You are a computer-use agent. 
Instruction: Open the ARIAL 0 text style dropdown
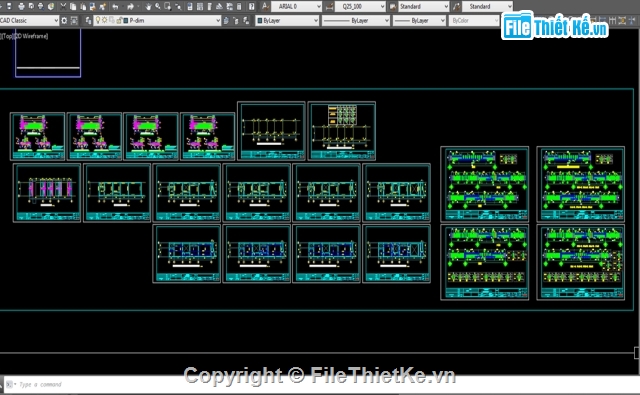pyautogui.click(x=296, y=7)
